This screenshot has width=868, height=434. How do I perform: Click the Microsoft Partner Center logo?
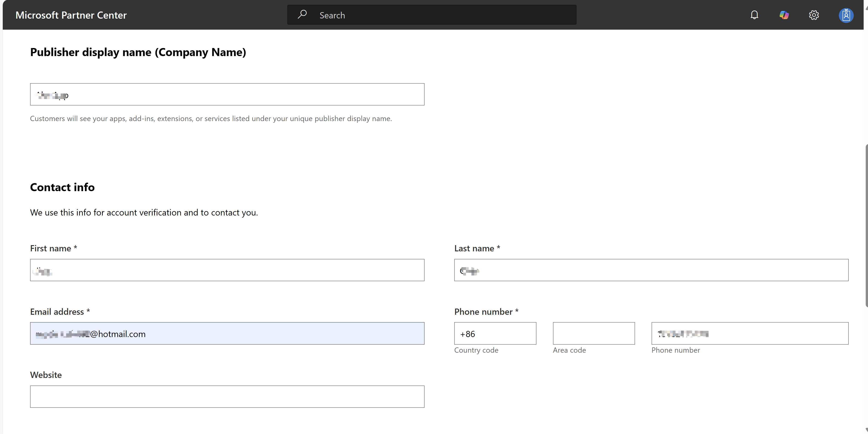pos(71,15)
